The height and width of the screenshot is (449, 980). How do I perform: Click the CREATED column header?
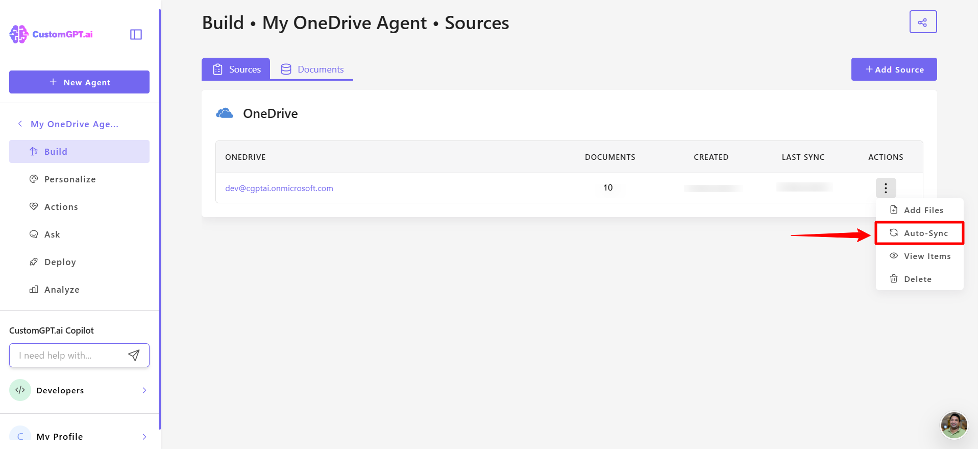[711, 157]
